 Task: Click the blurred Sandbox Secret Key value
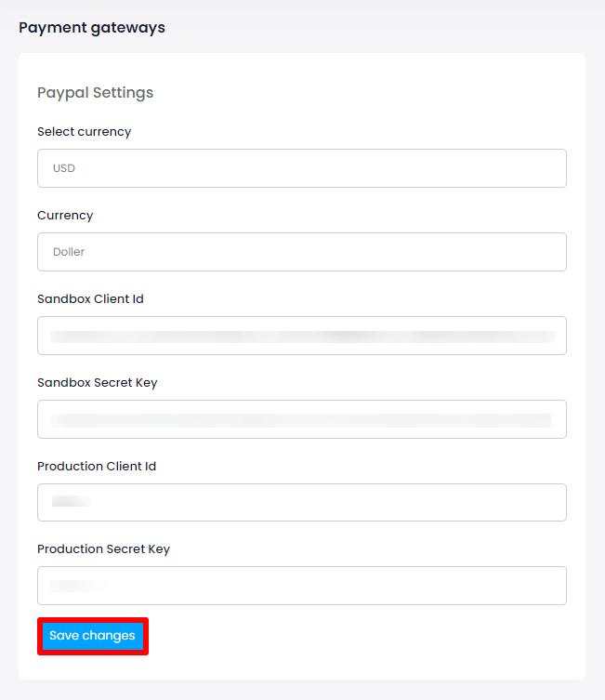tap(301, 420)
